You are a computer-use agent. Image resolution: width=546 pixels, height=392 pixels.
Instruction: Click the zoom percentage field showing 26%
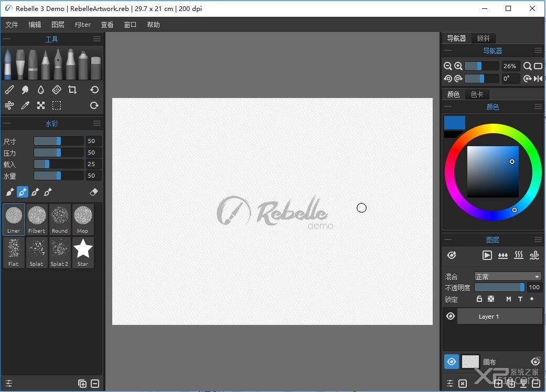(510, 66)
